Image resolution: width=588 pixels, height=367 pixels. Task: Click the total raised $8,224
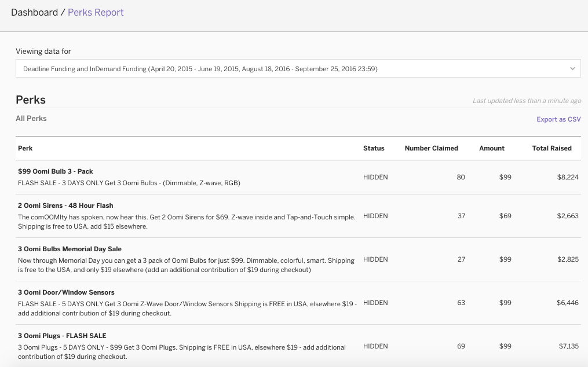click(568, 177)
